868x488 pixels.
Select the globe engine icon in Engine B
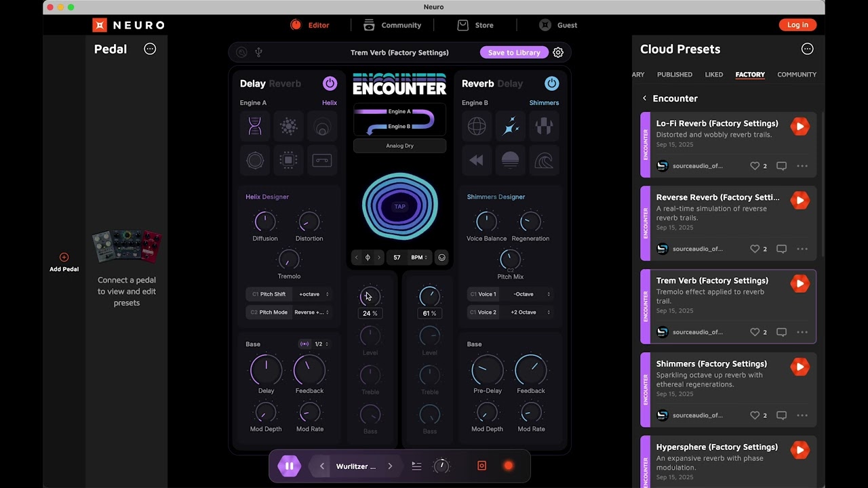[477, 126]
